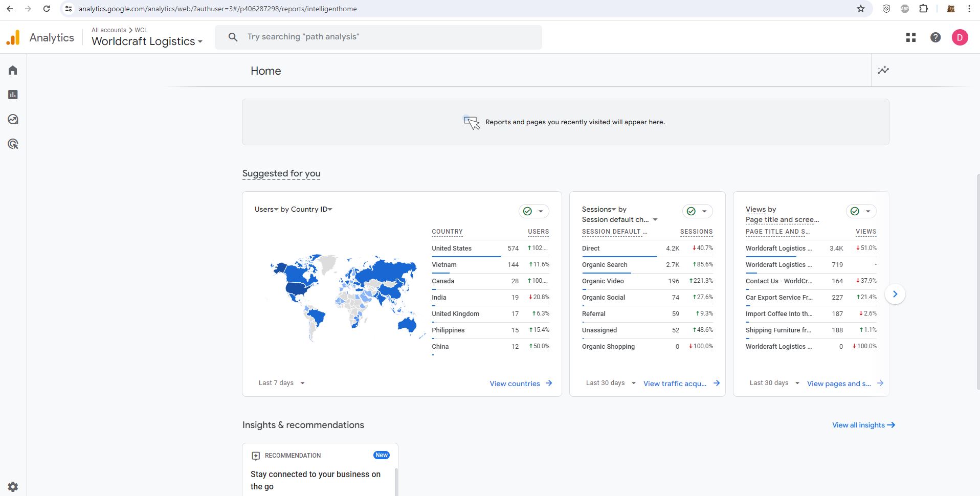
Task: Click browser profile avatar in toolbar
Action: (951, 9)
